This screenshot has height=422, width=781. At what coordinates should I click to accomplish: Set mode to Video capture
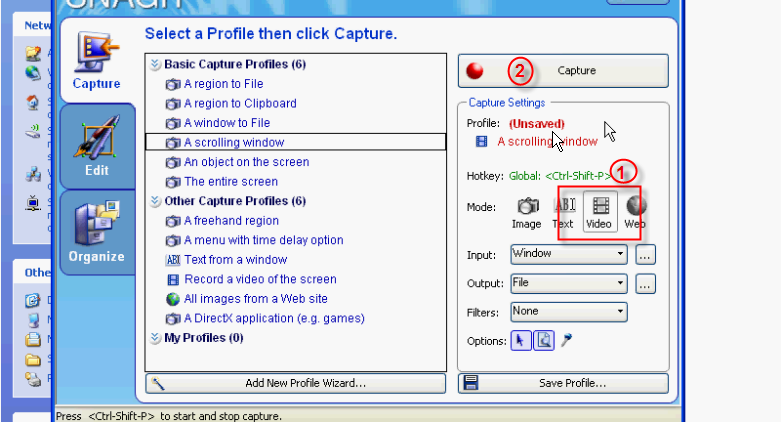coord(599,213)
